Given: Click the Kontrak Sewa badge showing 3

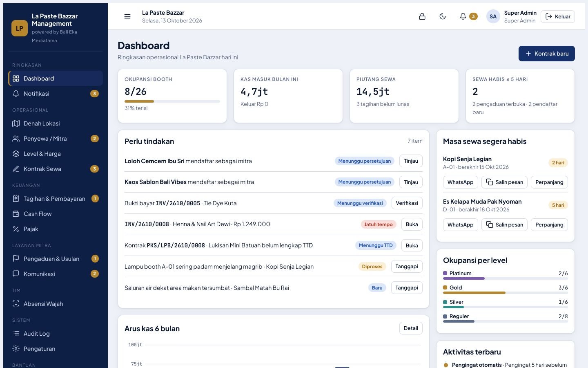Looking at the screenshot, I should pos(94,169).
